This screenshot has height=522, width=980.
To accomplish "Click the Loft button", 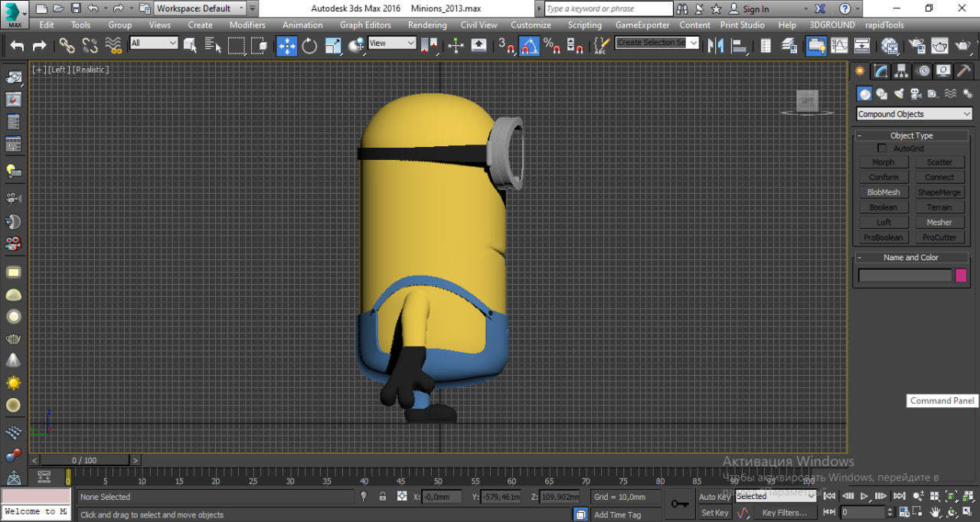I will pos(883,223).
